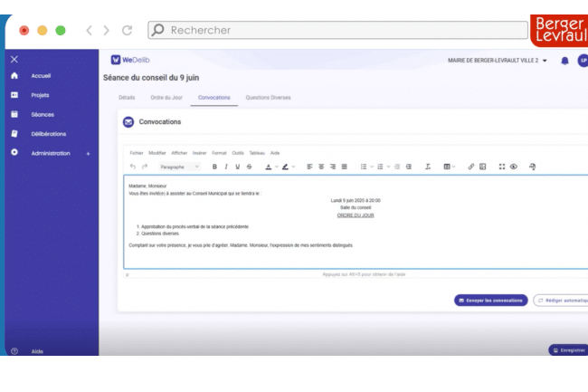Image resolution: width=588 pixels, height=392 pixels.
Task: Open the notifications bell
Action: [x=564, y=61]
